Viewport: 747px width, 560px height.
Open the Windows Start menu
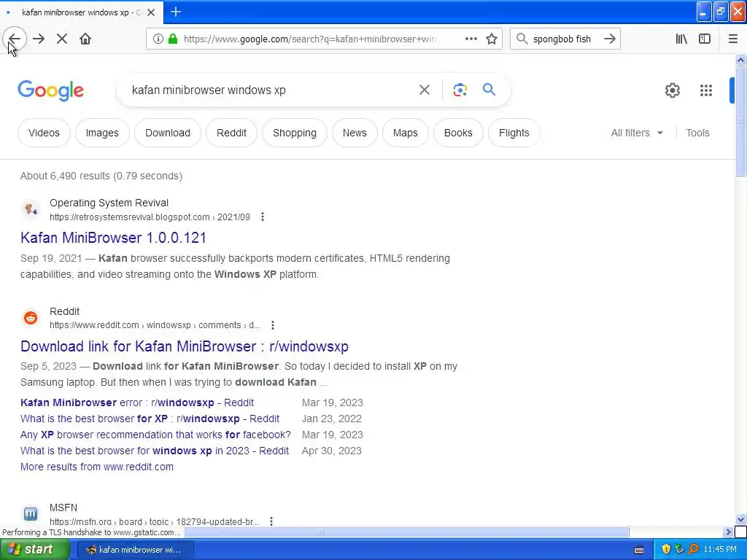pos(34,549)
